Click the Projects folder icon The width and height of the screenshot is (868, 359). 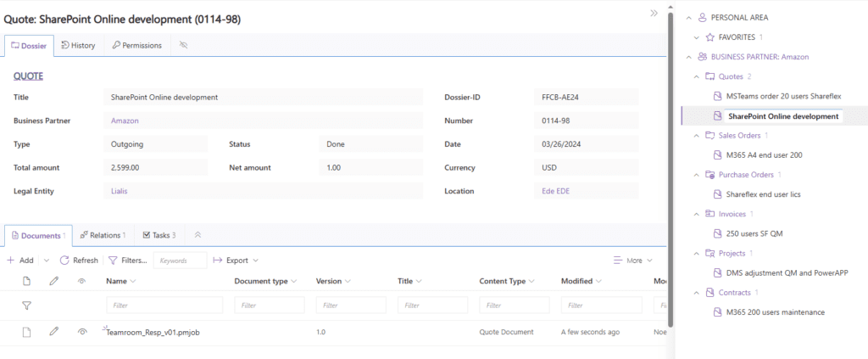click(710, 253)
